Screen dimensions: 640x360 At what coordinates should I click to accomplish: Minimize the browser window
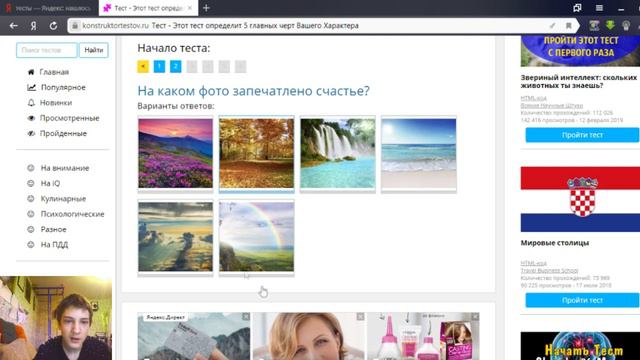pyautogui.click(x=621, y=8)
